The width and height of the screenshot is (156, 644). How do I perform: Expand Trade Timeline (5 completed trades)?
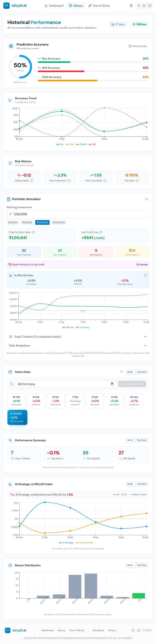tap(78, 337)
